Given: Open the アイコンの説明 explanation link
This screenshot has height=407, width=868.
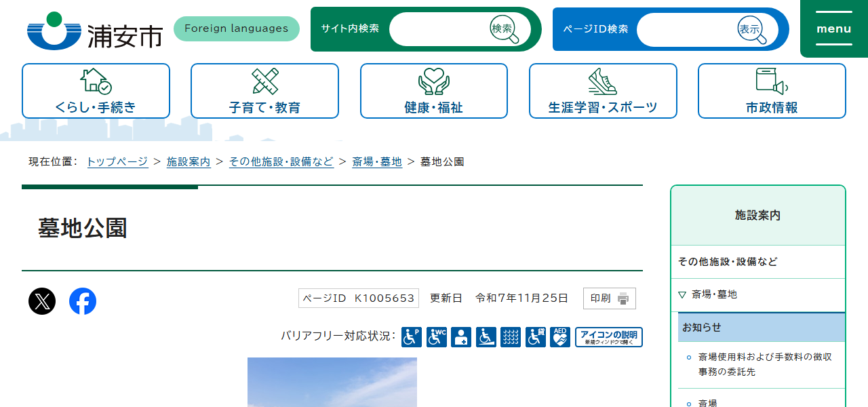Looking at the screenshot, I should [609, 337].
